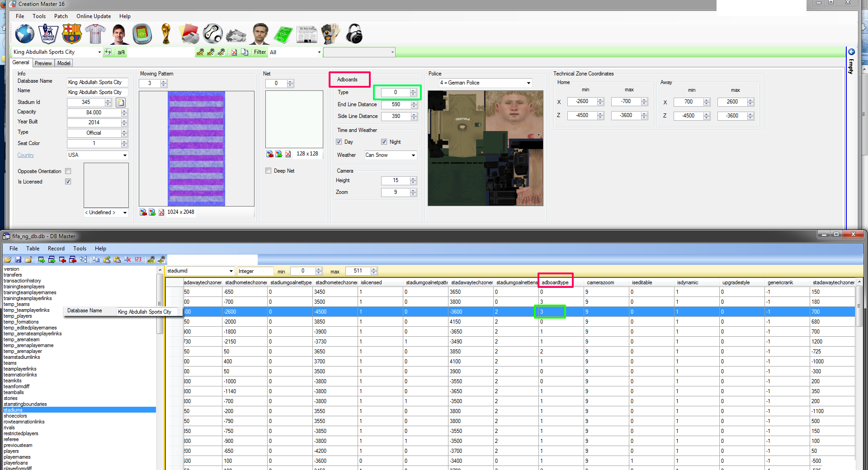The width and height of the screenshot is (868, 470).
Task: Click the Country link label
Action: pyautogui.click(x=26, y=155)
